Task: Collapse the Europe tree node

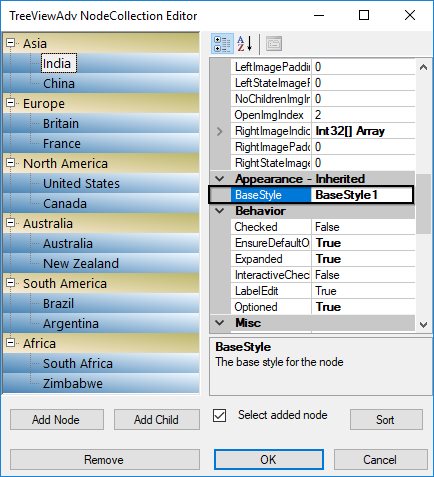Action: [x=11, y=103]
